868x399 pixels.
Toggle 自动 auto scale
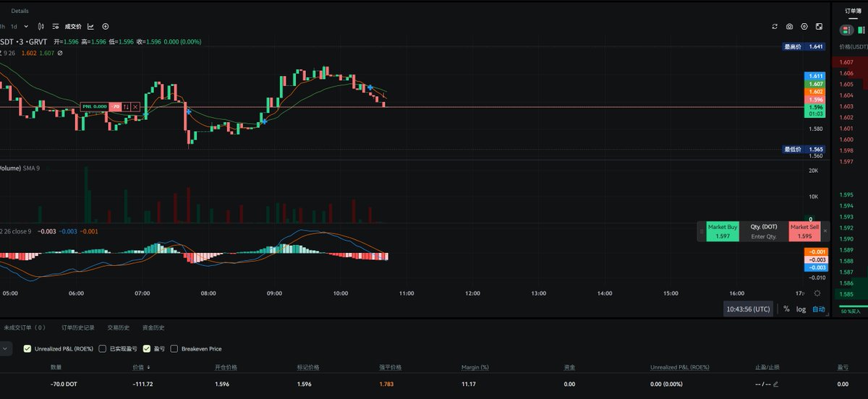coord(818,309)
